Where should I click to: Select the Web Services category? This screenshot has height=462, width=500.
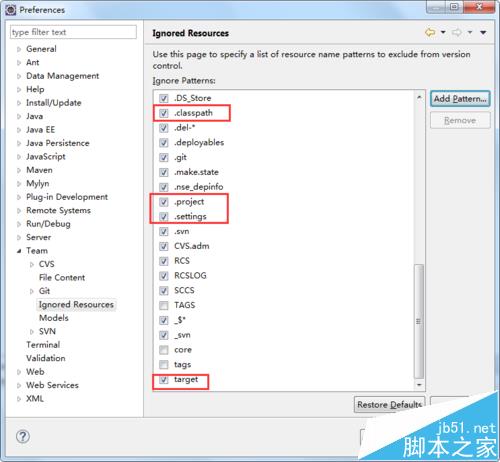52,385
